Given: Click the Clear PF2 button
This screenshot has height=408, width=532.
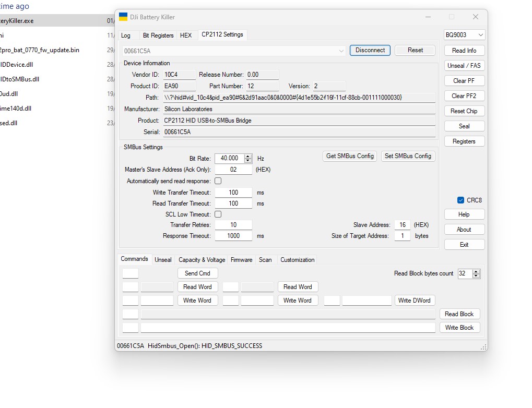Looking at the screenshot, I should point(464,96).
